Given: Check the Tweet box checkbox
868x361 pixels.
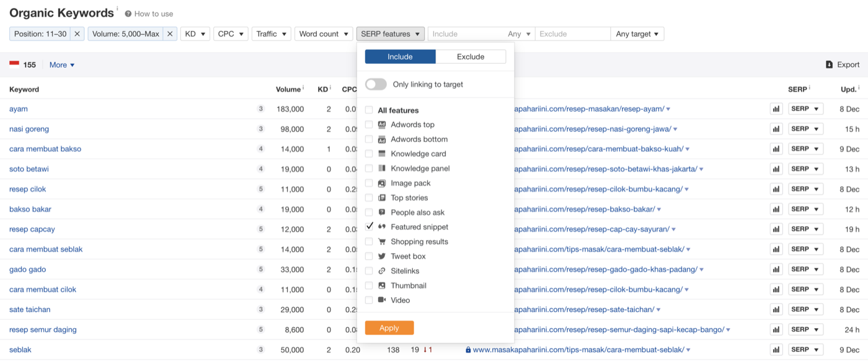Looking at the screenshot, I should pyautogui.click(x=369, y=256).
